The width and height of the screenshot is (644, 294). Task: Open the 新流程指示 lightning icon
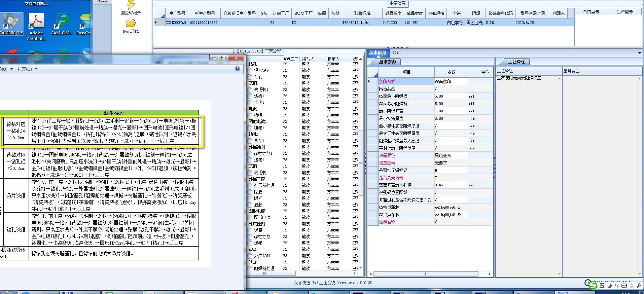coord(131,5)
